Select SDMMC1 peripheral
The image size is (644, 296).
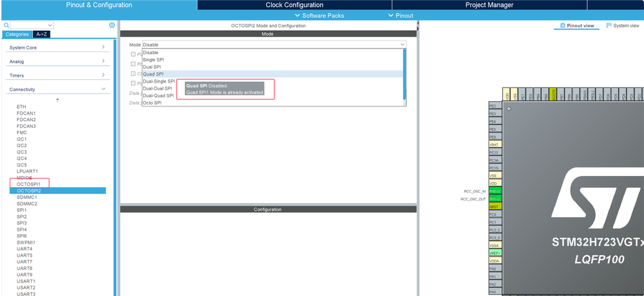27,197
